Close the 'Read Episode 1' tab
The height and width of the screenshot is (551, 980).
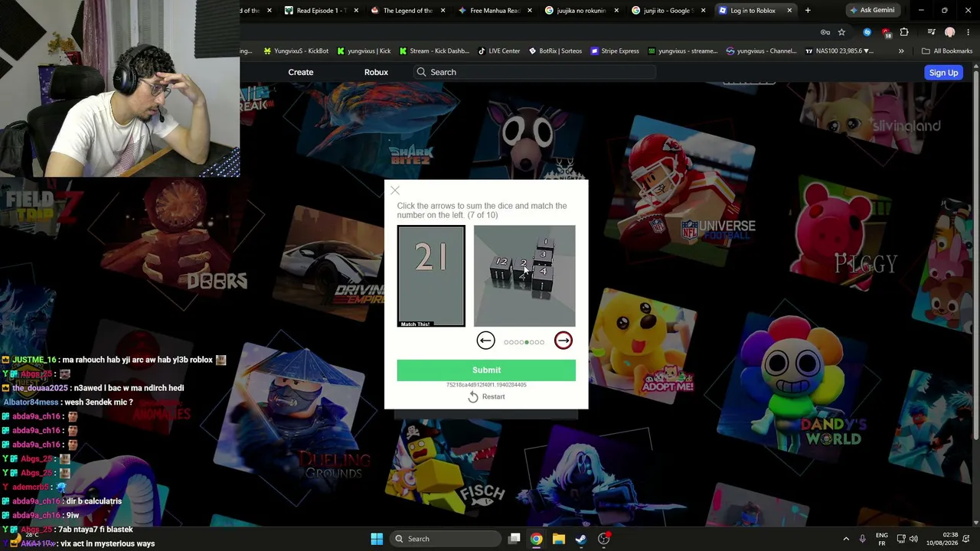[356, 11]
